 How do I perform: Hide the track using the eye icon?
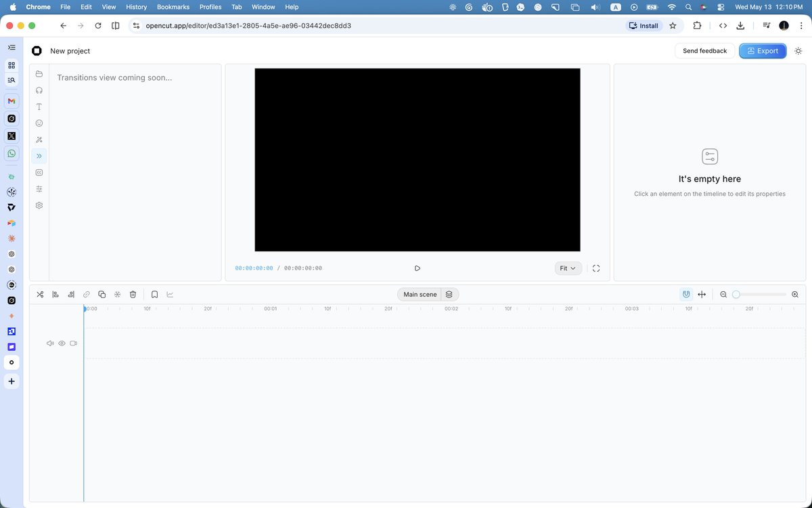62,343
